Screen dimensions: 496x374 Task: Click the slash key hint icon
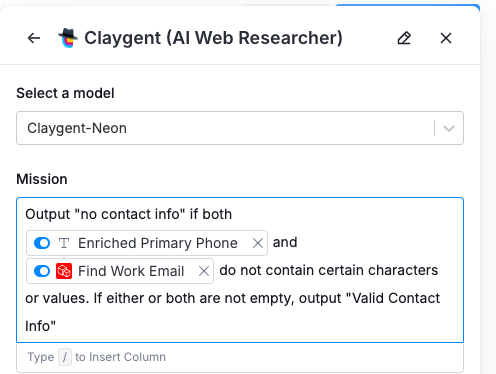pos(65,357)
